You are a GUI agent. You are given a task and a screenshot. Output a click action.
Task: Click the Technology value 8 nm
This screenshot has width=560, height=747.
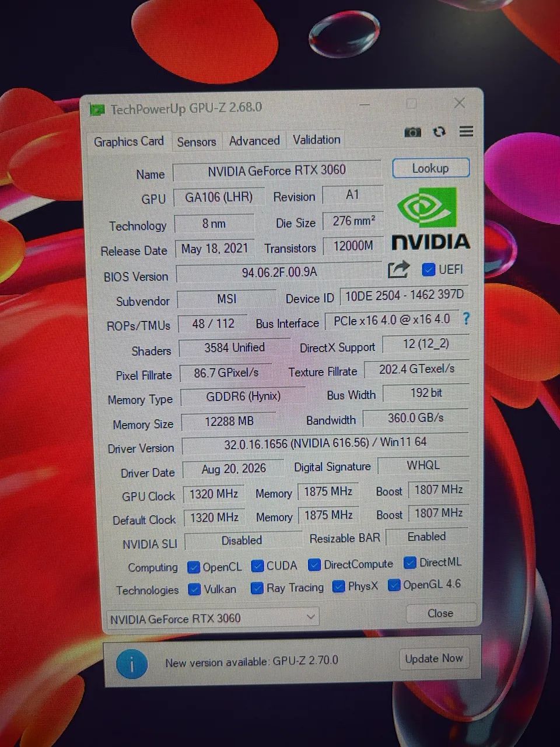coord(214,224)
